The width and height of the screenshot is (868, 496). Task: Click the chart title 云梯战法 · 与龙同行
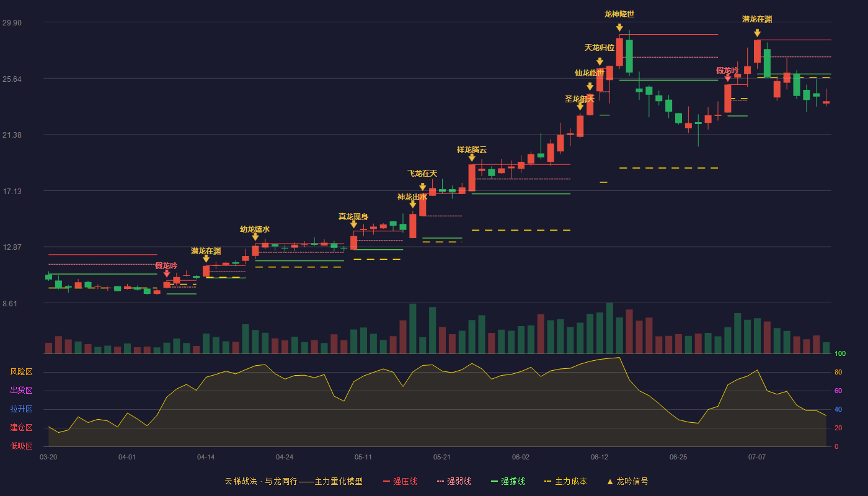[x=260, y=481]
